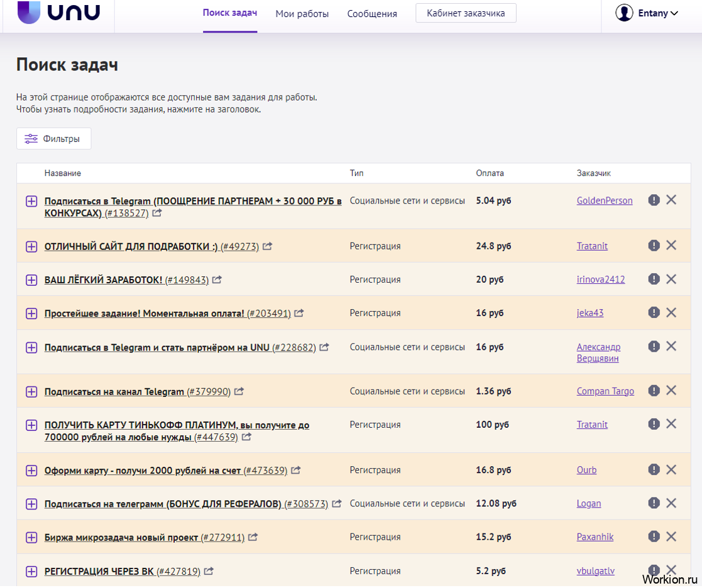Click share icon beside task #272911
The height and width of the screenshot is (588, 702).
coord(253,537)
